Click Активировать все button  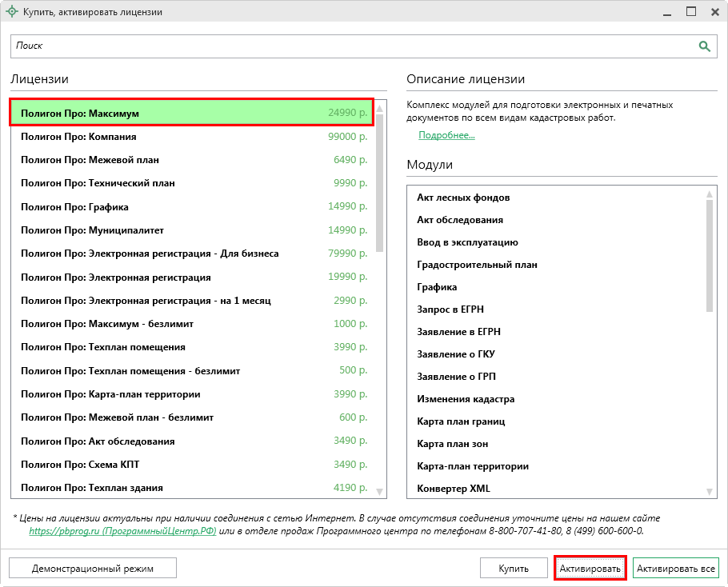pyautogui.click(x=675, y=568)
